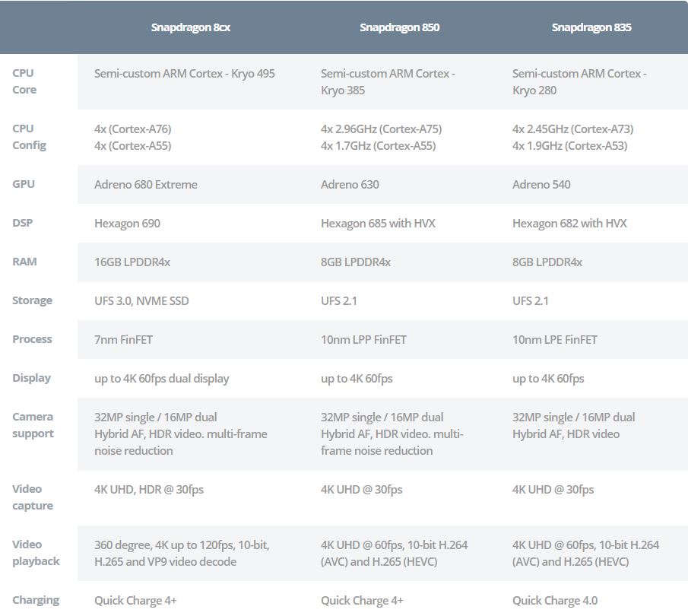Select the Camera support row label
The image size is (688, 616).
33,425
